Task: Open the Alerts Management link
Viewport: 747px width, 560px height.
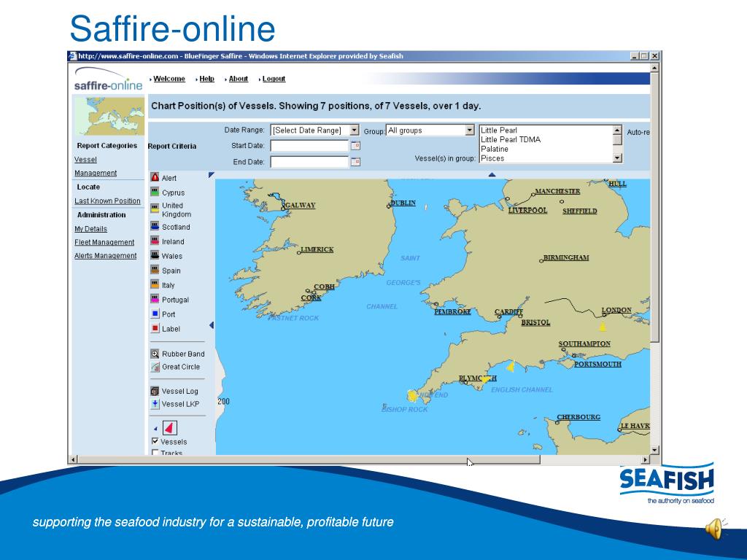Action: (105, 256)
